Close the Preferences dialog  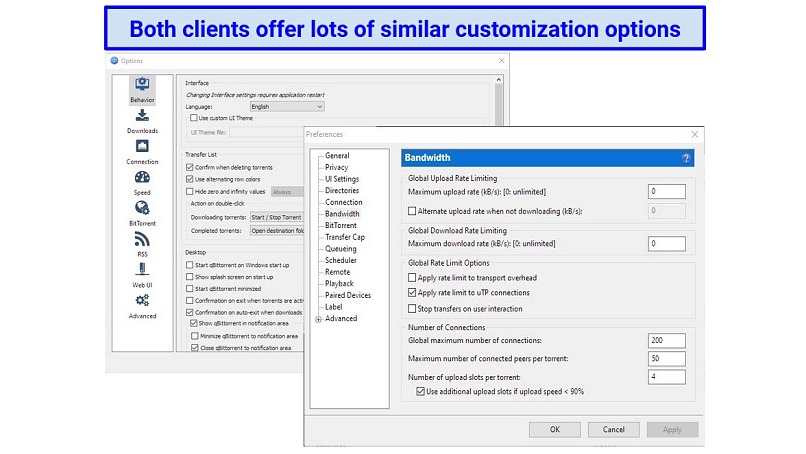(694, 134)
